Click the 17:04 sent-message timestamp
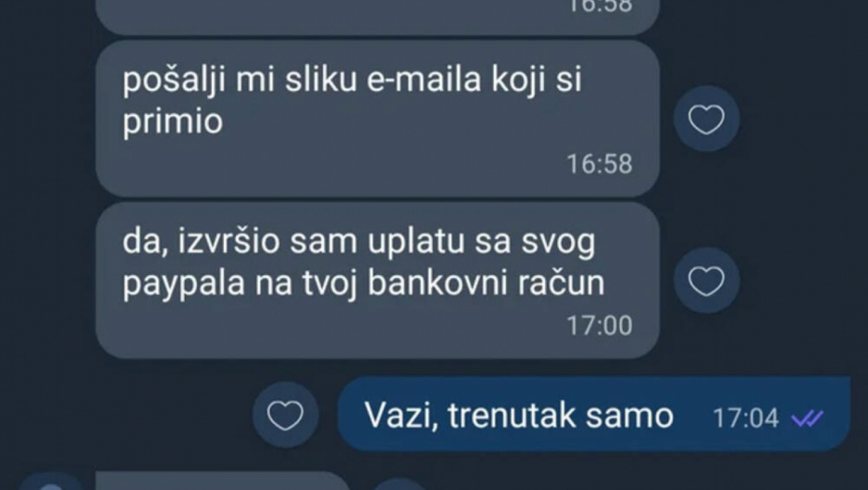868x490 pixels. pos(746,418)
